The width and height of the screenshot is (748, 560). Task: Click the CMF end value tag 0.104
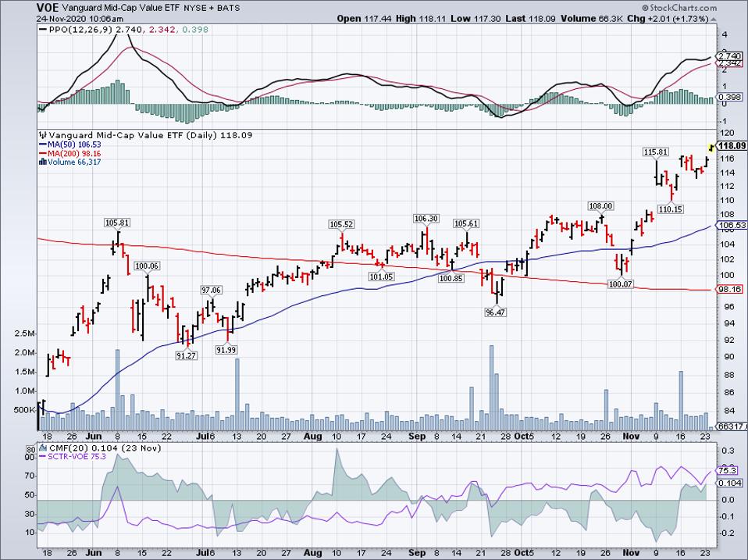pyautogui.click(x=730, y=483)
